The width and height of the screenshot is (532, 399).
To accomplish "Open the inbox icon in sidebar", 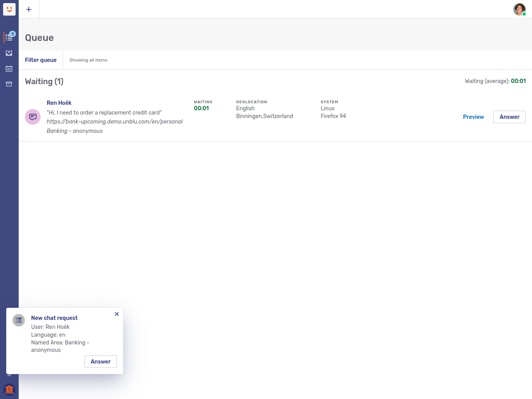I will (9, 53).
